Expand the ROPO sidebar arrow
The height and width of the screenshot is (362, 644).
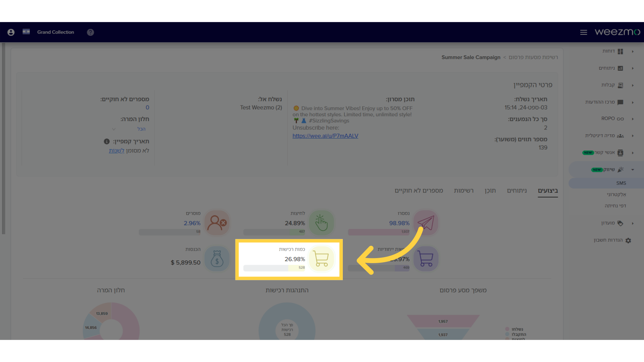(x=633, y=119)
